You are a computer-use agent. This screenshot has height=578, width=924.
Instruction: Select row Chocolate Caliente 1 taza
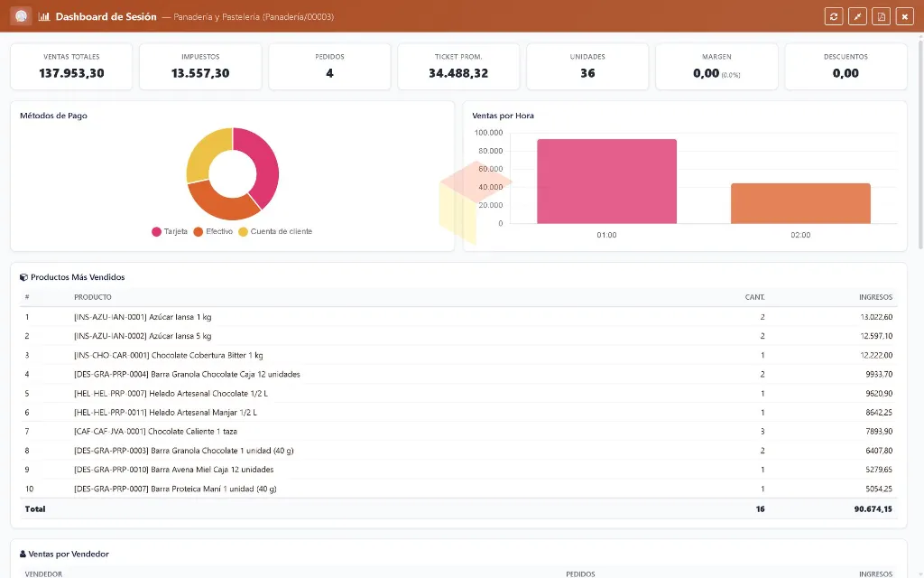pyautogui.click(x=458, y=431)
